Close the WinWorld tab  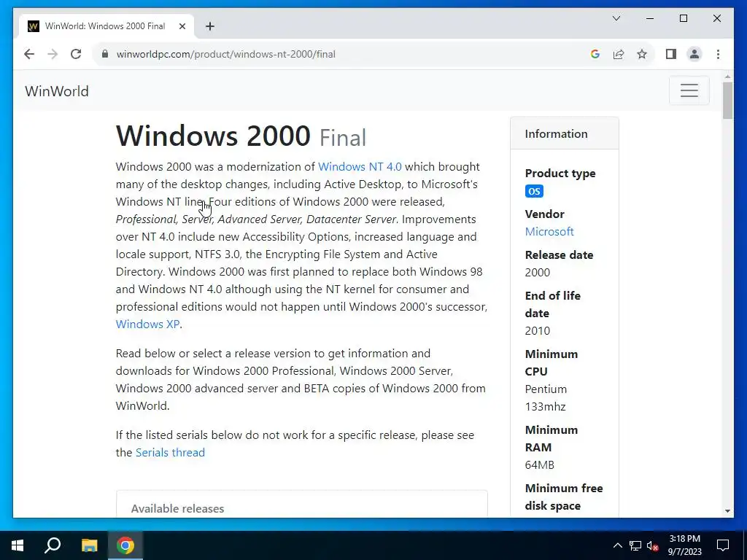pos(182,26)
